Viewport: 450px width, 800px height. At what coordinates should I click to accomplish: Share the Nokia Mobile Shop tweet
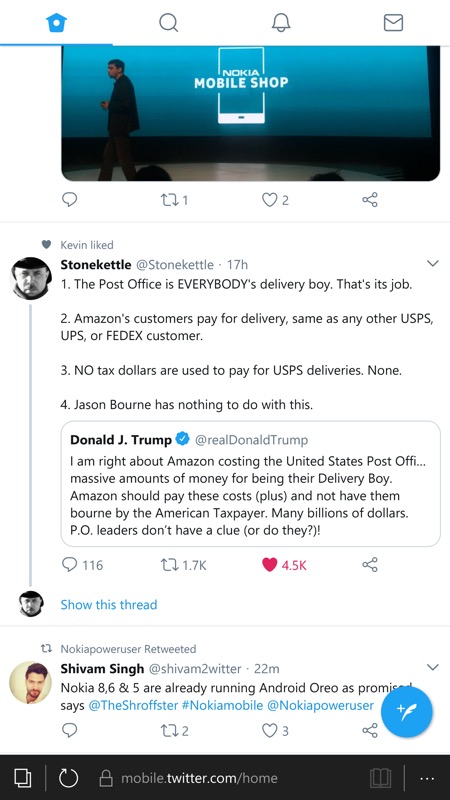[370, 199]
